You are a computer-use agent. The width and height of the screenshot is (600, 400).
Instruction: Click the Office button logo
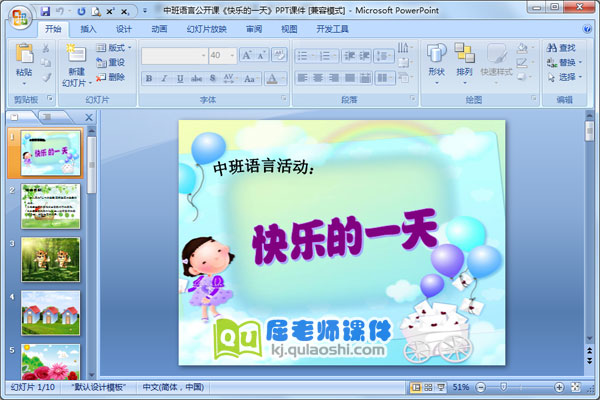[20, 17]
